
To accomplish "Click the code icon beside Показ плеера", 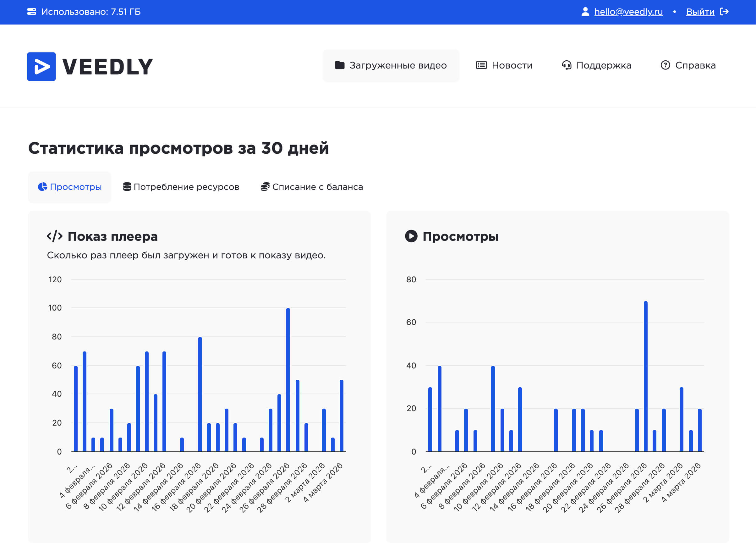I will 55,236.
